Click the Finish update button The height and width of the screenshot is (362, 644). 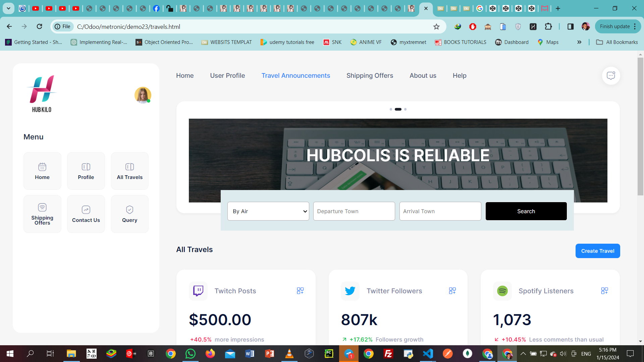click(x=618, y=26)
